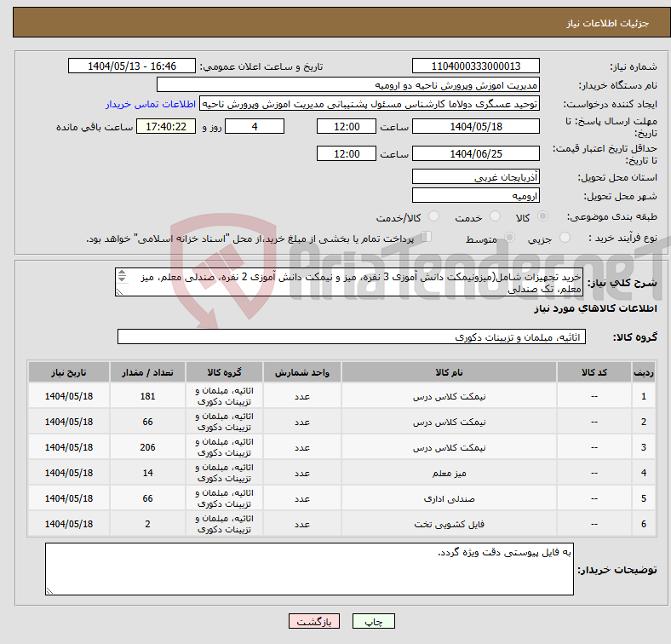Click the quantity 14 in row 4
671x644 pixels.
147,473
